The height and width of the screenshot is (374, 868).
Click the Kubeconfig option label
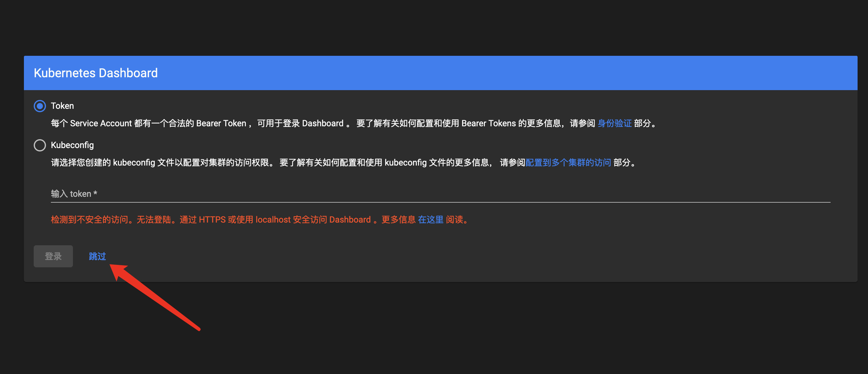(72, 145)
